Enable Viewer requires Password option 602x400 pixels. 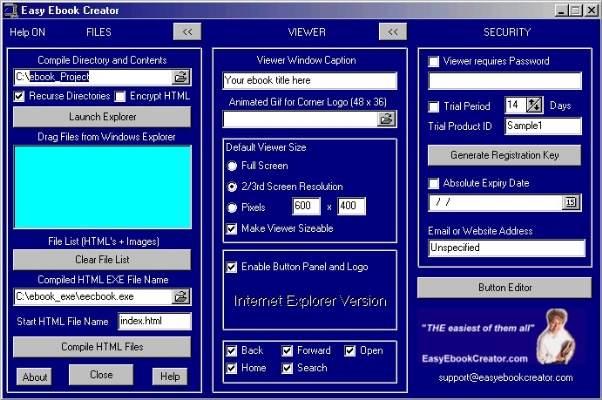point(434,61)
